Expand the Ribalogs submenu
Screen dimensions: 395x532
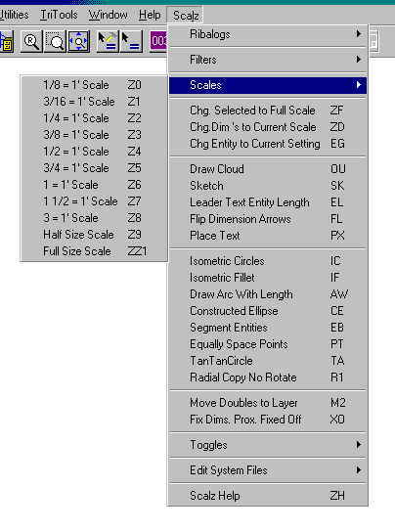[x=268, y=34]
